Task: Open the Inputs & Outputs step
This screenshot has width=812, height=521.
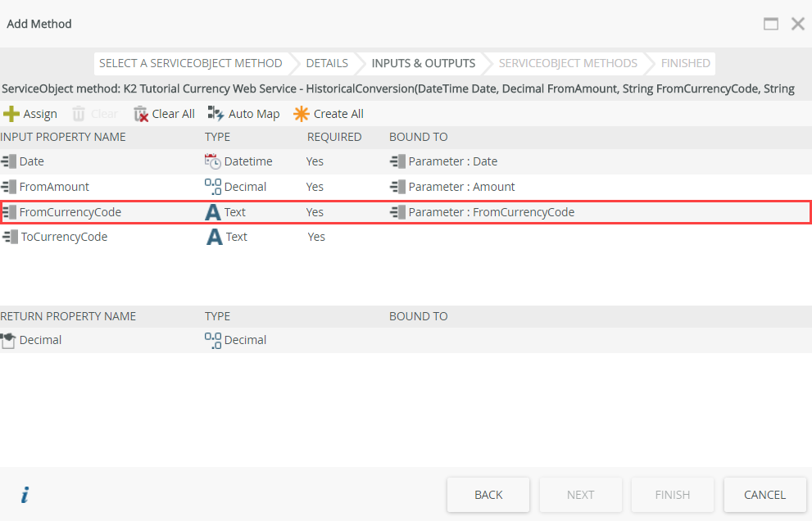Action: tap(423, 63)
